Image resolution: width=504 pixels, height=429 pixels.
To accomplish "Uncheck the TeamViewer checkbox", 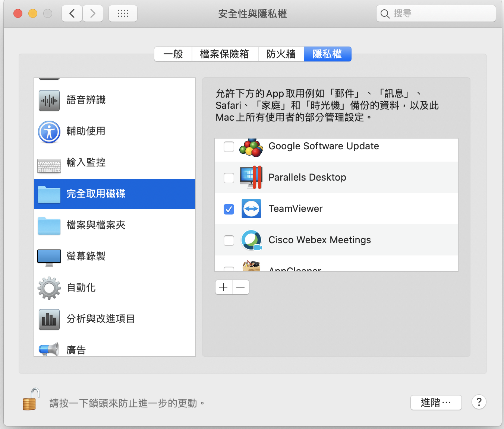I will 229,209.
